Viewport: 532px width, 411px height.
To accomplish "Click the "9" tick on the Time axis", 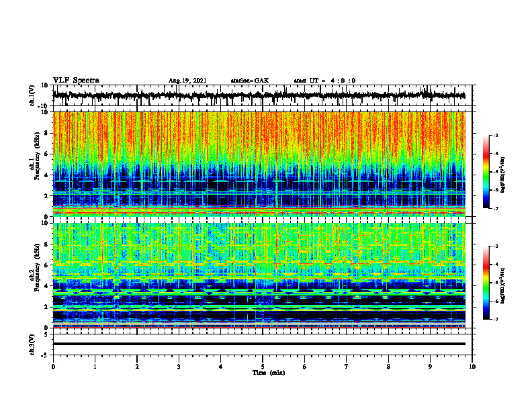I will (430, 367).
